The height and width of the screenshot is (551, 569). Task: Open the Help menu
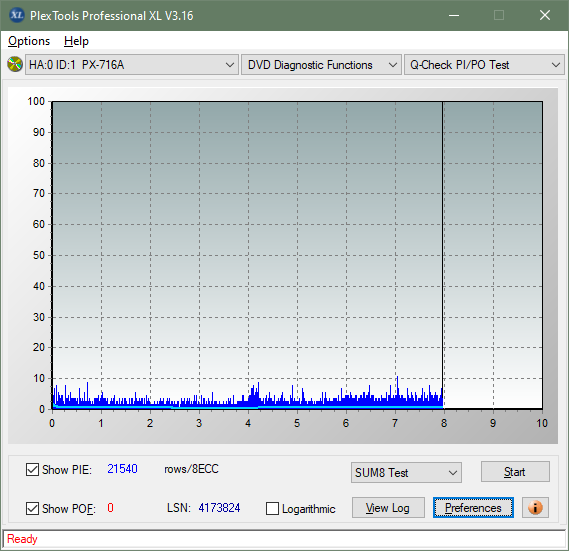pos(76,41)
